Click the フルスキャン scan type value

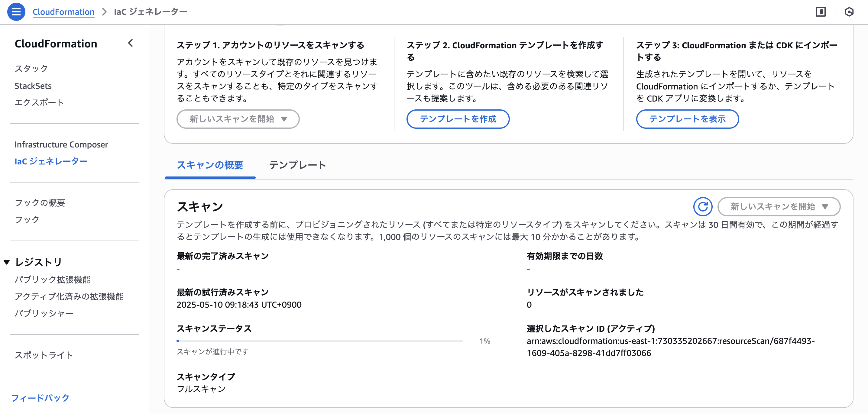pos(201,389)
